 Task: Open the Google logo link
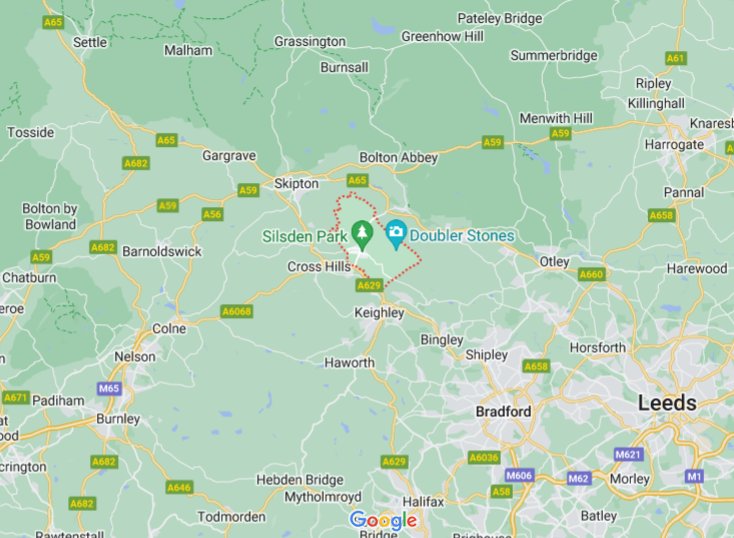click(383, 520)
